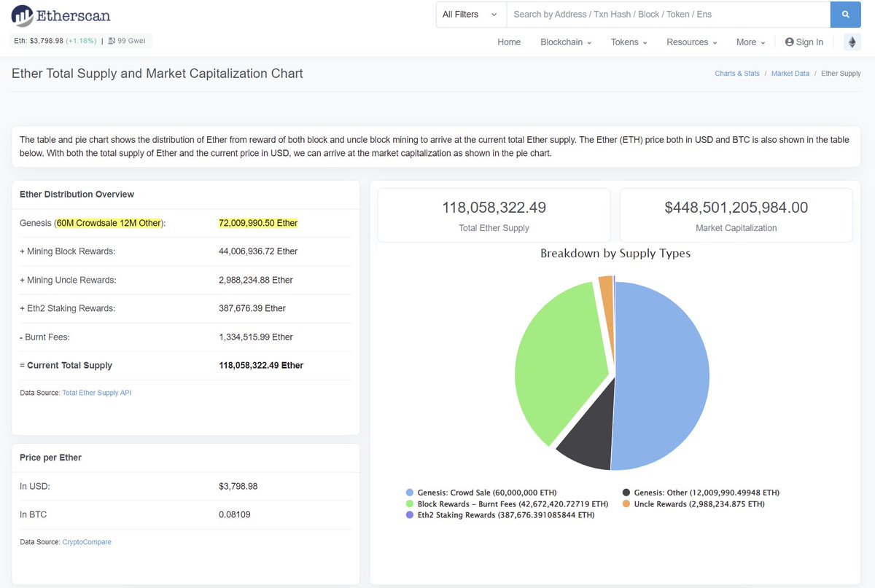
Task: Click the search by address input field
Action: [x=668, y=15]
